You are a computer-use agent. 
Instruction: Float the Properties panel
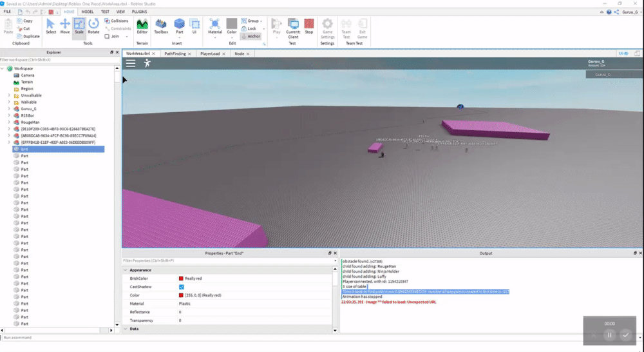tap(329, 253)
